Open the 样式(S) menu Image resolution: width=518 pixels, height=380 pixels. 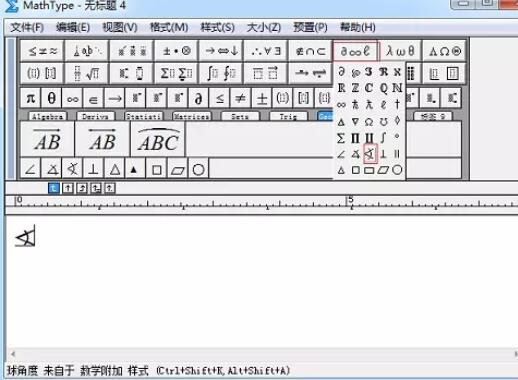218,27
